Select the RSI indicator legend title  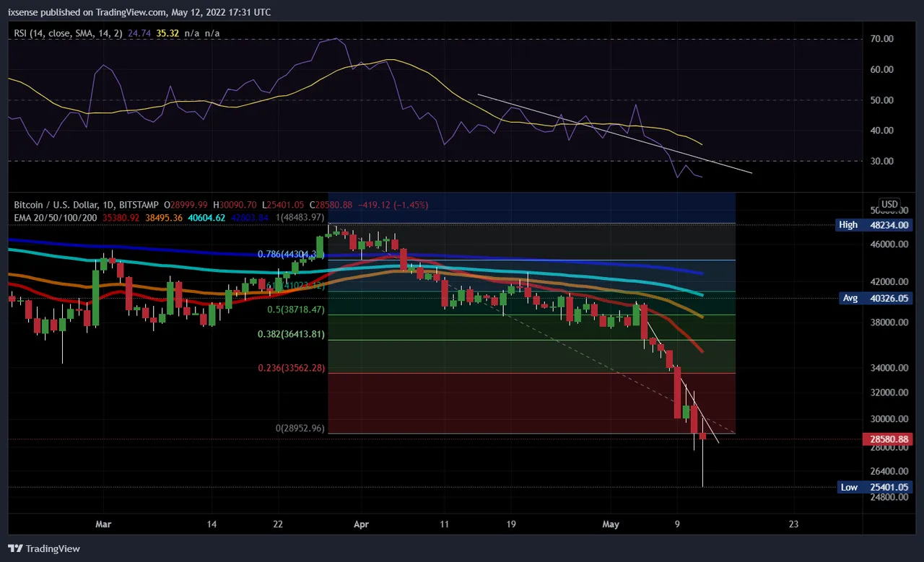tap(68, 33)
